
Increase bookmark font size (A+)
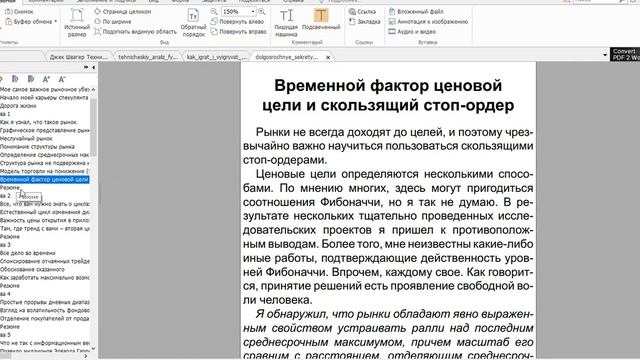(46, 79)
